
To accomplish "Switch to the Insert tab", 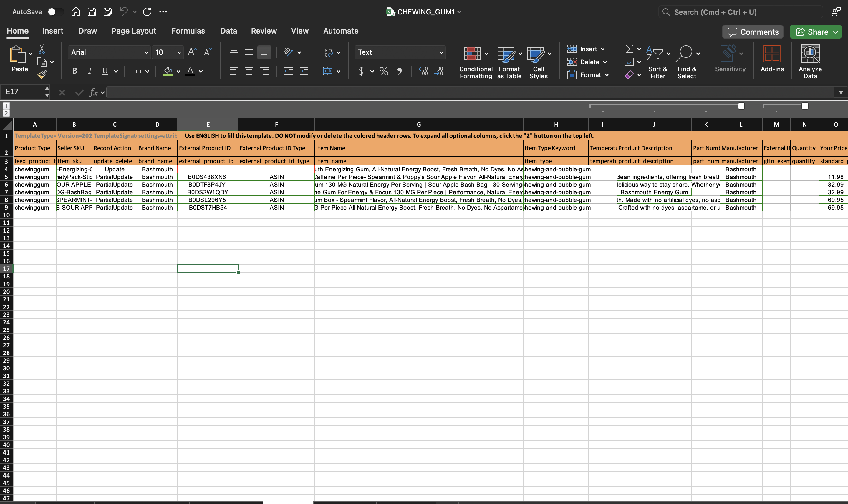I will click(53, 31).
